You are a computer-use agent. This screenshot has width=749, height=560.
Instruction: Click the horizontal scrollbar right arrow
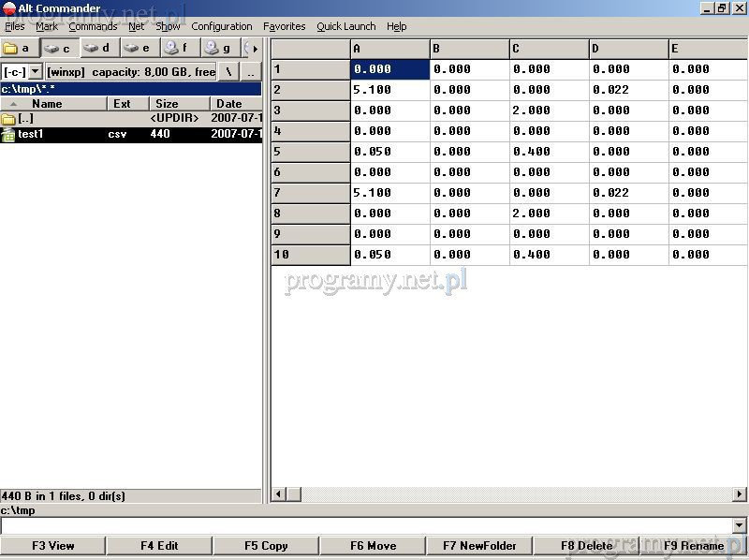click(740, 494)
